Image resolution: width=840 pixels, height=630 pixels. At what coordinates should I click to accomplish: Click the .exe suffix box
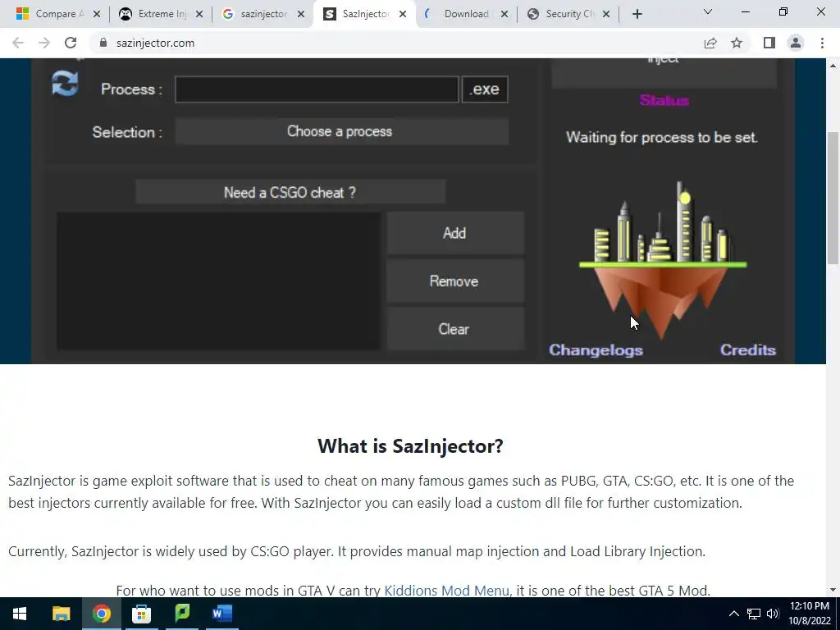coord(485,89)
